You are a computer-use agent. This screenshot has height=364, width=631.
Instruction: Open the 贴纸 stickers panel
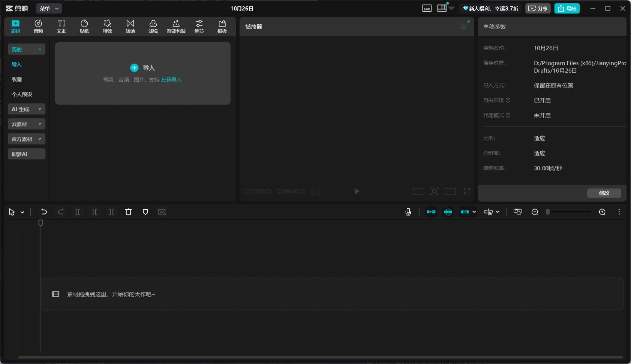pos(84,27)
